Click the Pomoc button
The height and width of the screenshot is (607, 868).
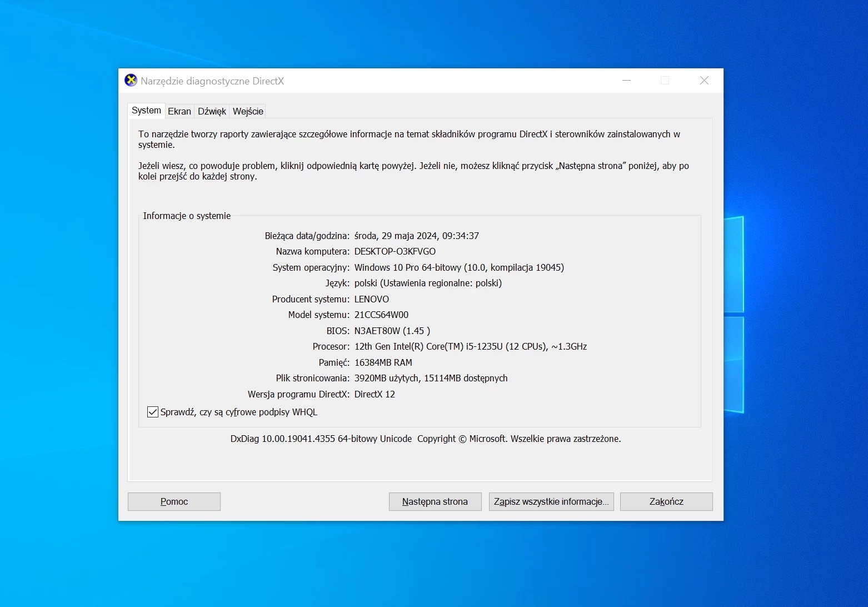pyautogui.click(x=174, y=501)
